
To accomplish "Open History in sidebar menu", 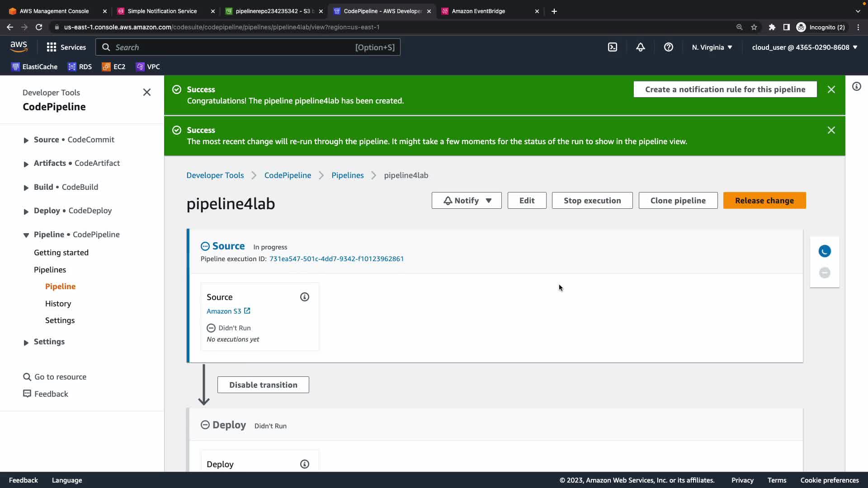I will (58, 304).
